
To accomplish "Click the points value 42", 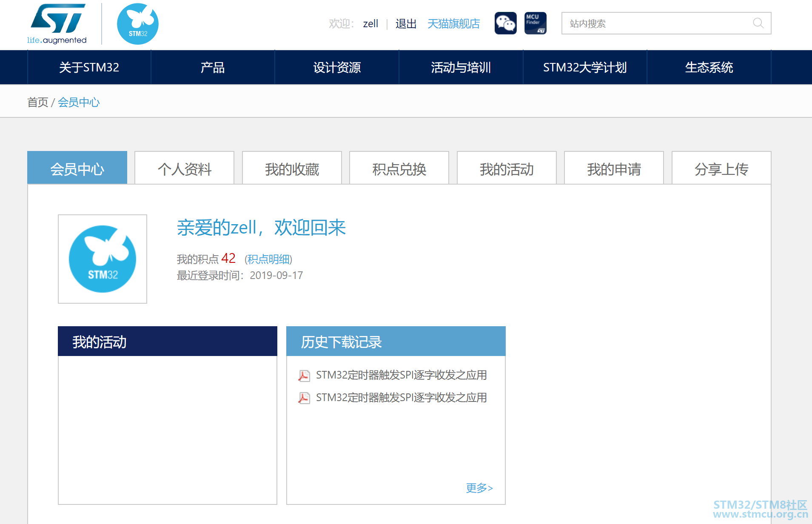I will pyautogui.click(x=228, y=258).
